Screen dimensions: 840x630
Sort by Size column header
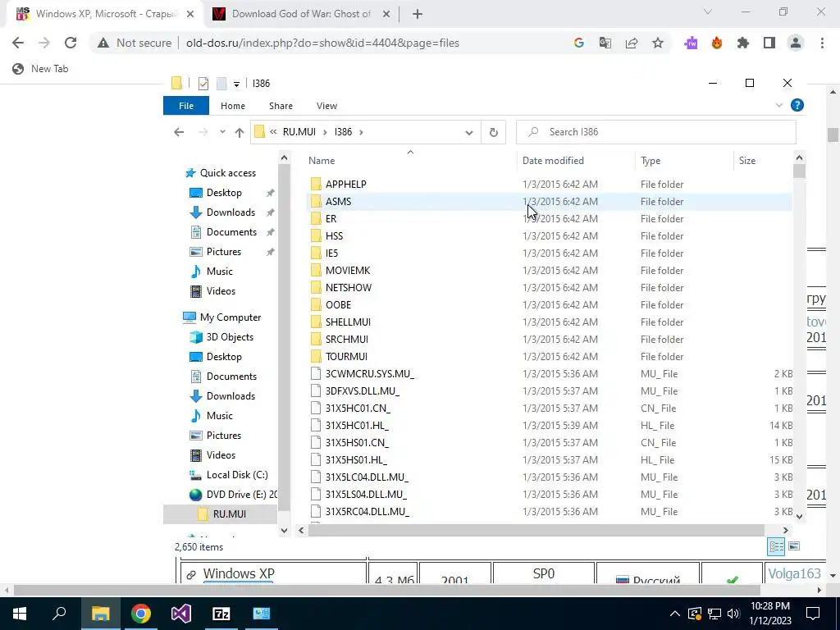pyautogui.click(x=746, y=160)
